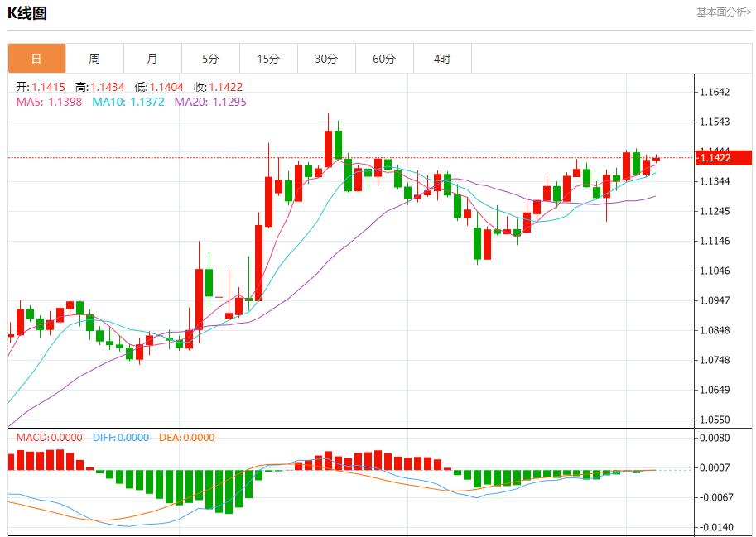Image resolution: width=756 pixels, height=537 pixels.
Task: Switch to the 60分 timeframe tab
Action: click(384, 59)
